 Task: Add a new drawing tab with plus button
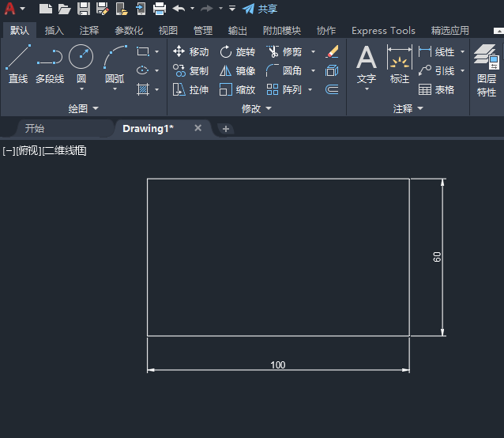(x=226, y=129)
